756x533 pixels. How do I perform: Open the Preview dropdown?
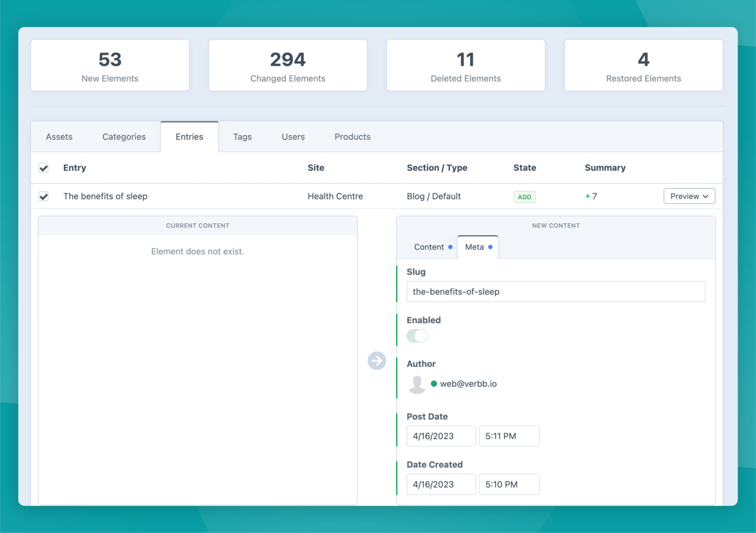coord(689,196)
